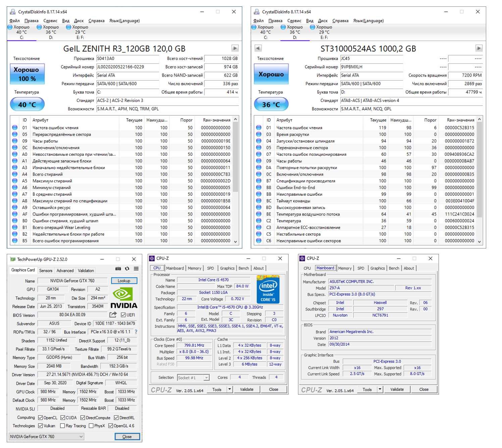The image size is (502, 448).
Task: Open Tools dropdown arrow in CPU-Z CPU window
Action: point(230,390)
